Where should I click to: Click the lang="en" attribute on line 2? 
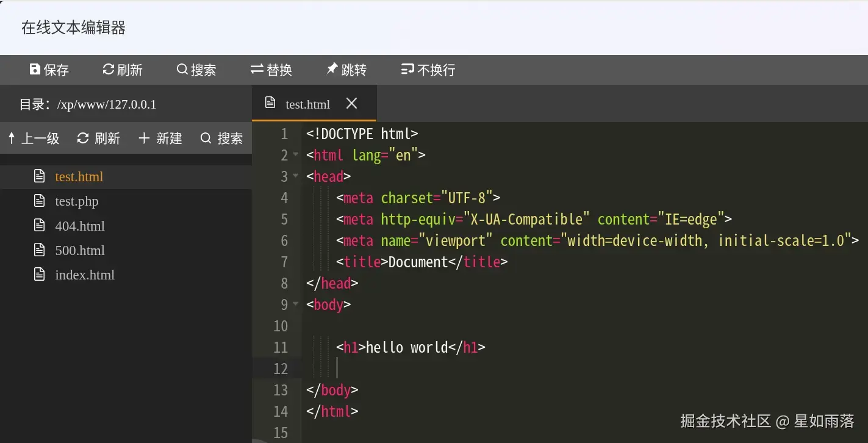(x=385, y=155)
